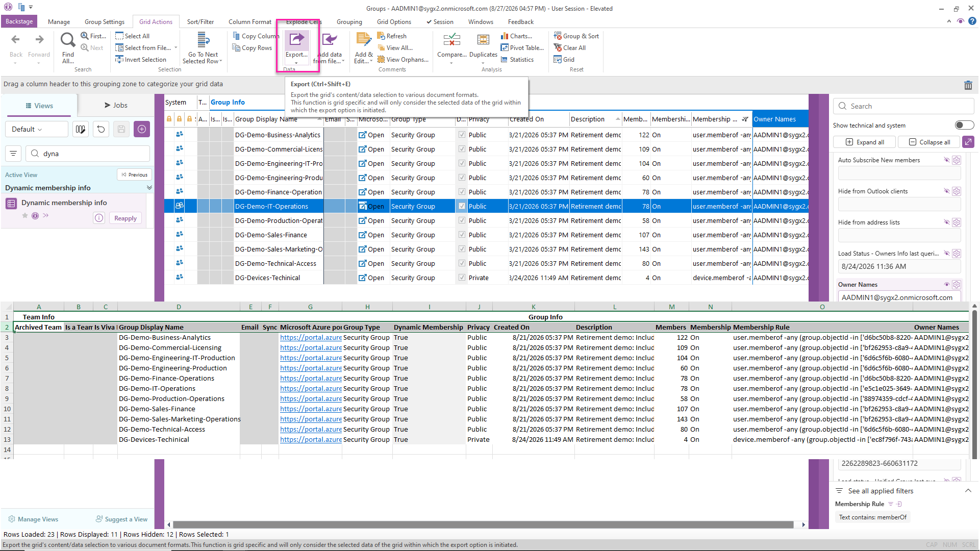Click the trash icon in grouping zone

tap(968, 85)
